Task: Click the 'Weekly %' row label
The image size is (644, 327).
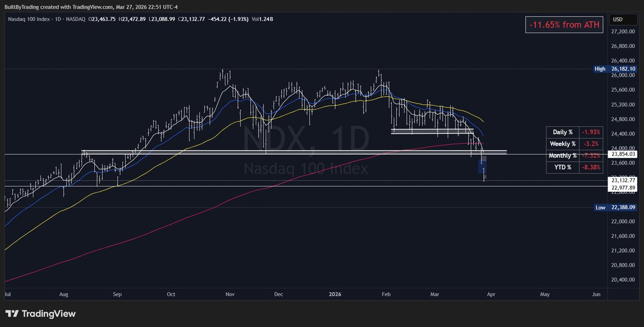Action: click(563, 144)
